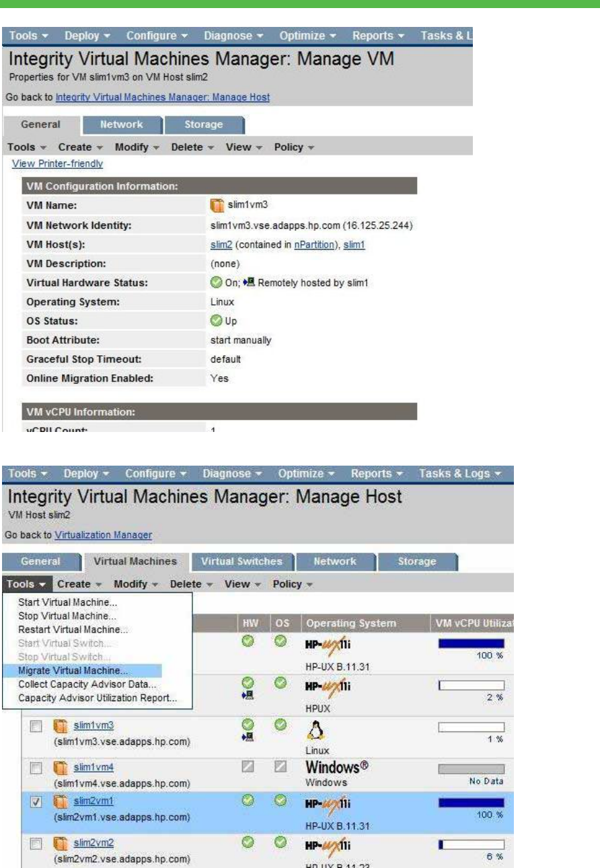Click the green On icon in Virtual Hardware Status
The image size is (600, 868).
tap(216, 283)
